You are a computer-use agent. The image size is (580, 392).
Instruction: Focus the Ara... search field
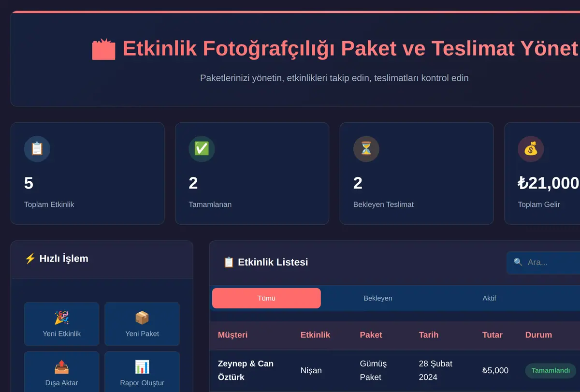(543, 262)
